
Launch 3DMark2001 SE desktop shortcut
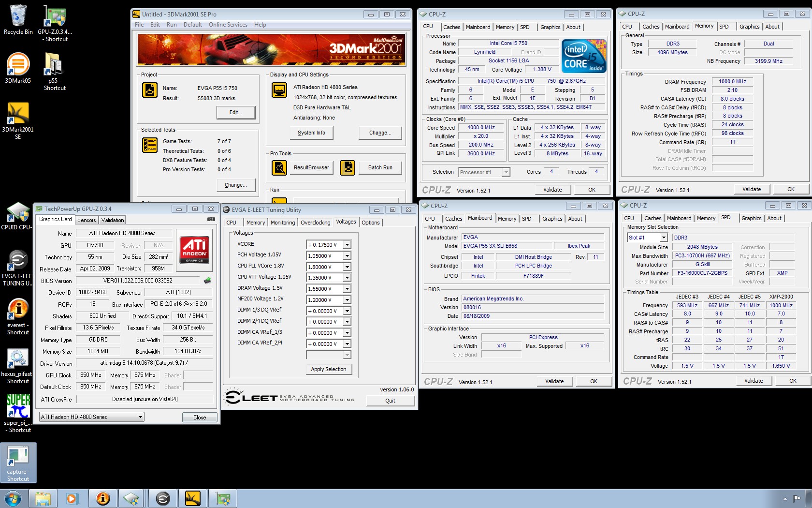coord(18,120)
